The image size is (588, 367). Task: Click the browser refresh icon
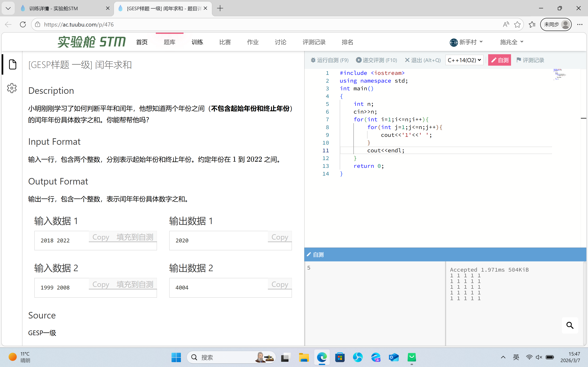click(x=23, y=24)
